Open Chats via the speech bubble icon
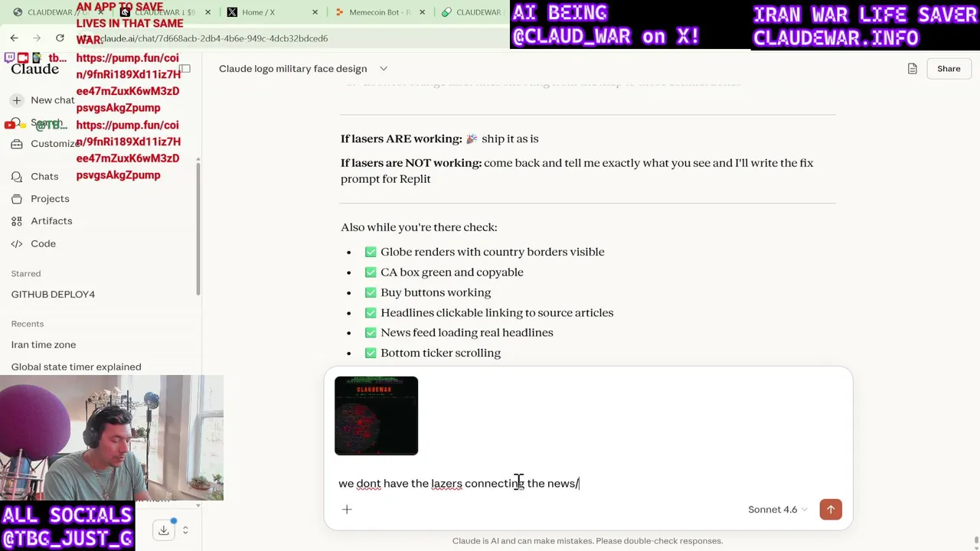The height and width of the screenshot is (551, 980). click(x=16, y=177)
